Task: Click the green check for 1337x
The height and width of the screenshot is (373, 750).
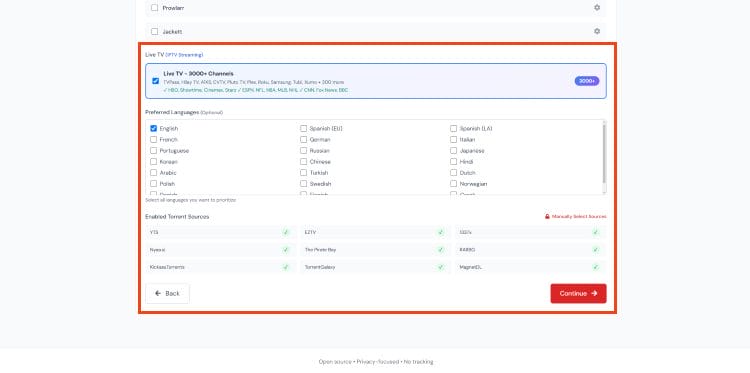Action: pos(596,232)
